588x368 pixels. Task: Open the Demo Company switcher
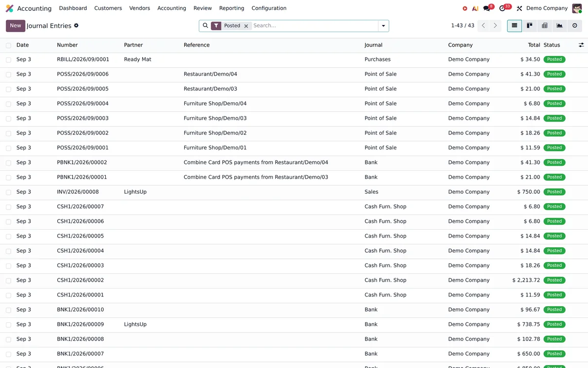coord(547,8)
